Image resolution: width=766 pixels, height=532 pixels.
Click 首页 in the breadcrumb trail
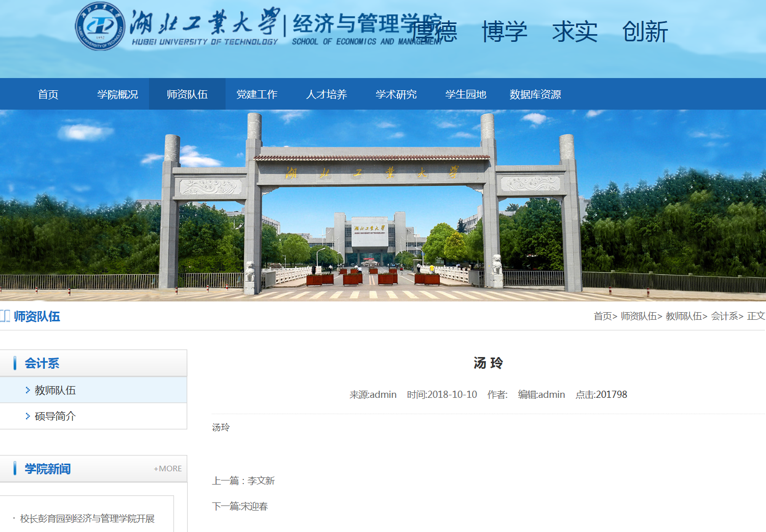pyautogui.click(x=602, y=316)
